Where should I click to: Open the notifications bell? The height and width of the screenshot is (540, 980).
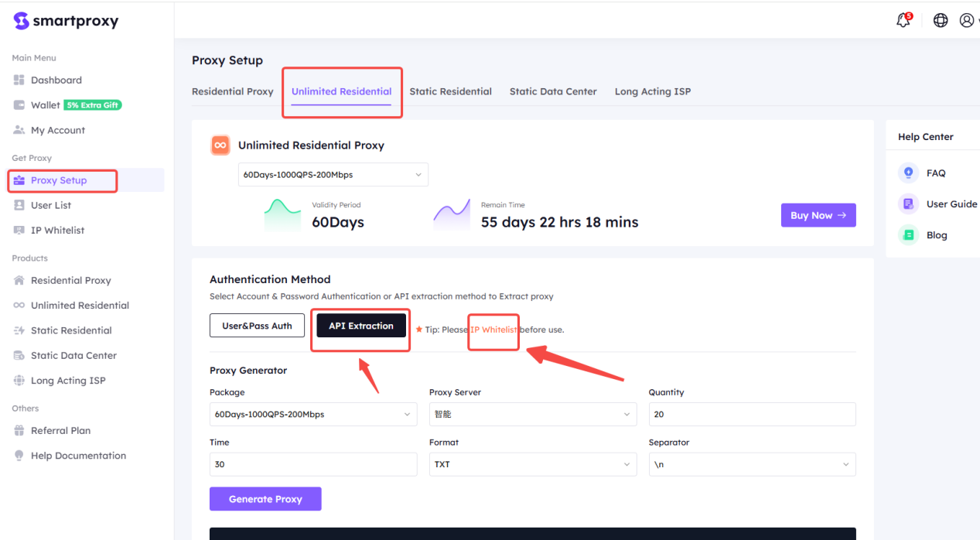(x=903, y=20)
